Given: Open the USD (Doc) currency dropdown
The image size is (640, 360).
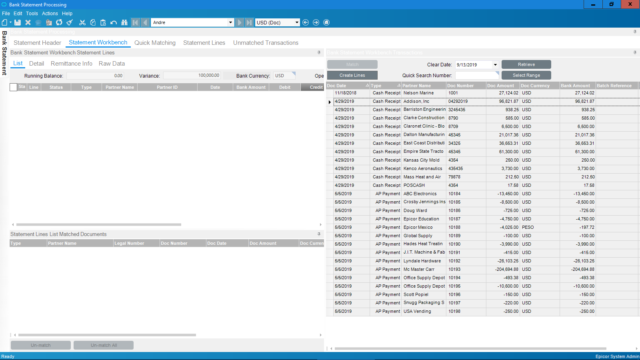Looking at the screenshot, I should point(297,22).
